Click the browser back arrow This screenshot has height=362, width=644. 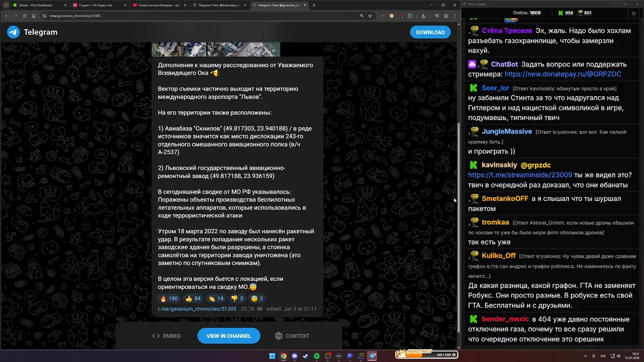click(6, 16)
